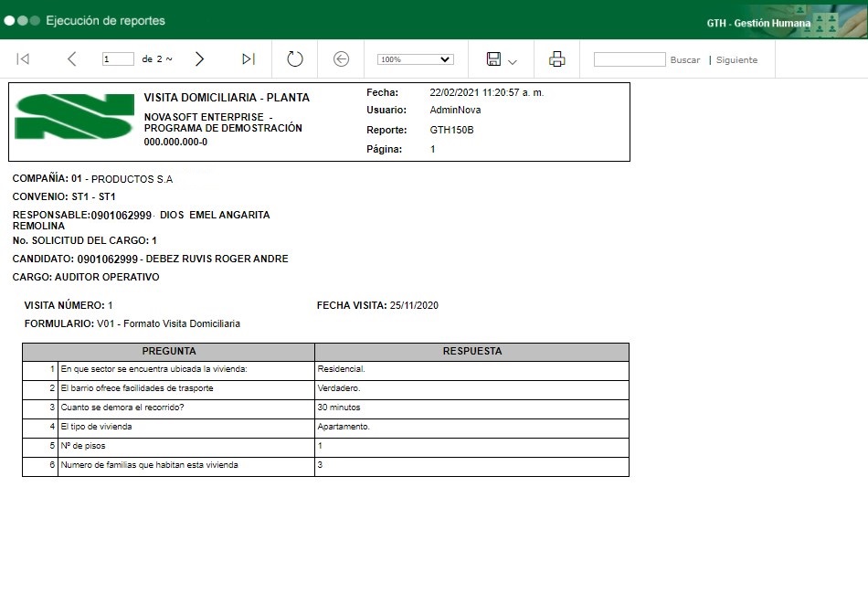
Task: Click the Siguiente link
Action: 736,60
